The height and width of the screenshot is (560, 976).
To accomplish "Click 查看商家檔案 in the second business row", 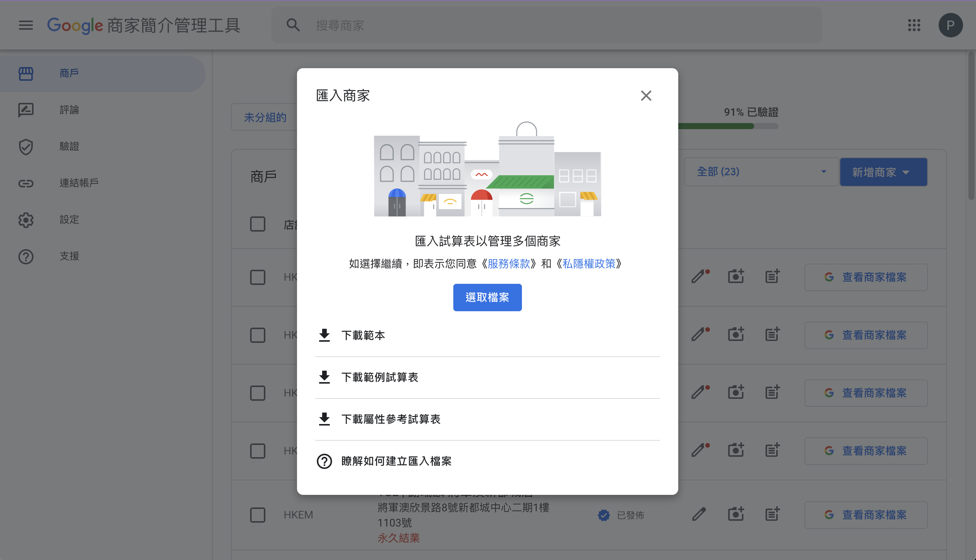I will [x=865, y=335].
